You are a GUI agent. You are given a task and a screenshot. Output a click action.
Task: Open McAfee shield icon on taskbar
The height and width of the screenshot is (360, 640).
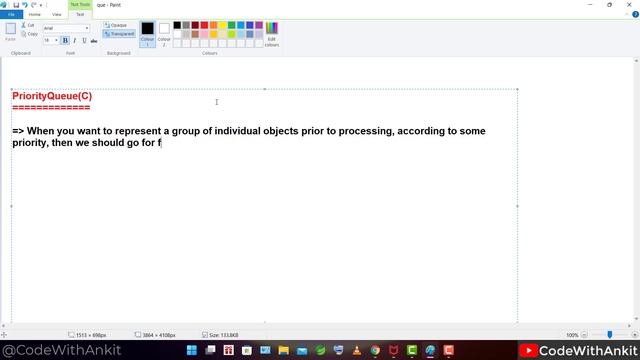(393, 350)
